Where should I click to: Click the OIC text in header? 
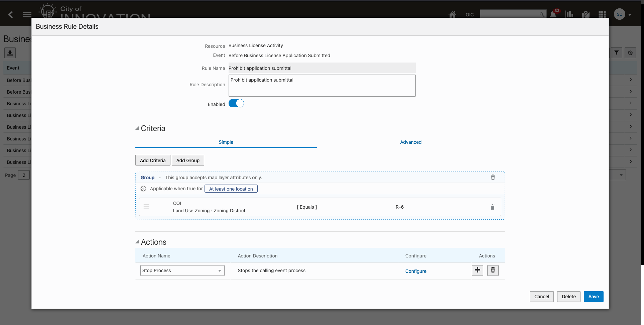point(470,15)
